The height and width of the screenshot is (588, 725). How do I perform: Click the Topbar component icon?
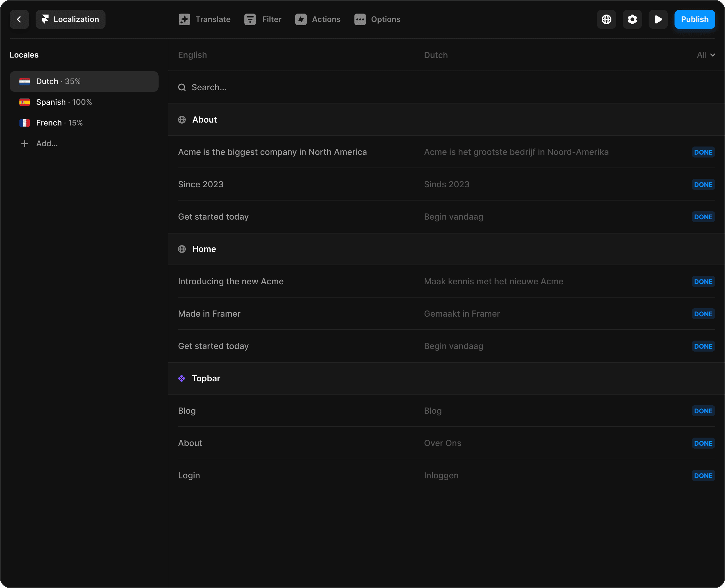(x=182, y=378)
